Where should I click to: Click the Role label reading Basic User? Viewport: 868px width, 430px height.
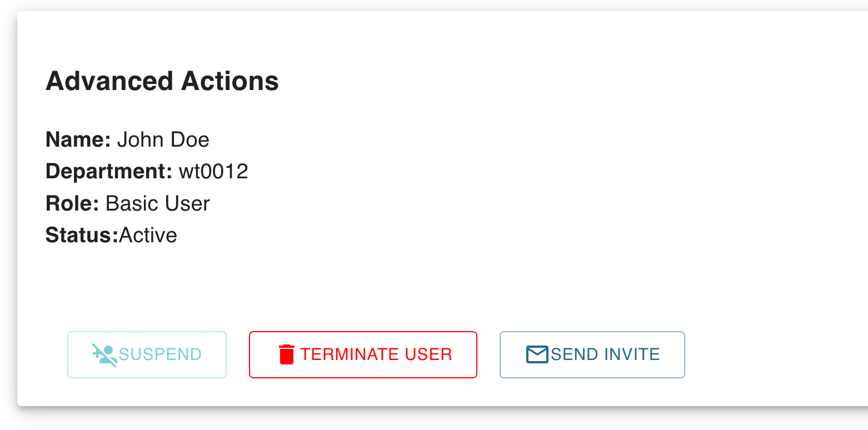pos(157,203)
